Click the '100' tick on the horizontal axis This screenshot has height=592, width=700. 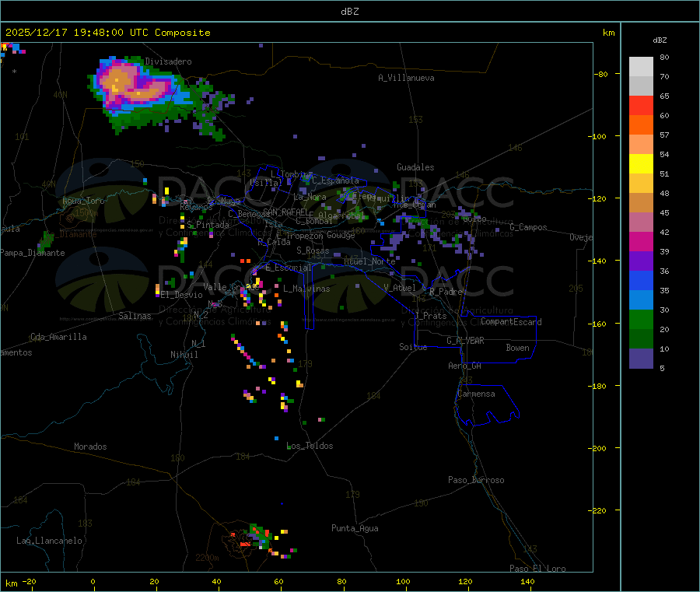(403, 582)
